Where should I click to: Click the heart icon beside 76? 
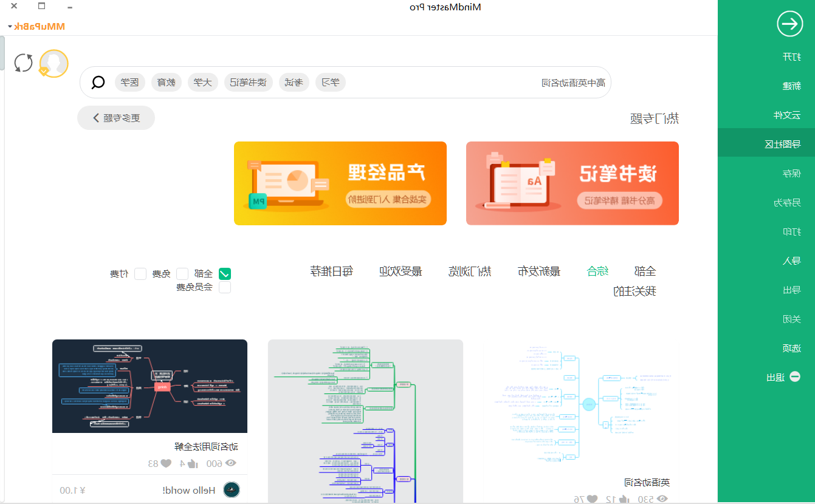[592, 499]
